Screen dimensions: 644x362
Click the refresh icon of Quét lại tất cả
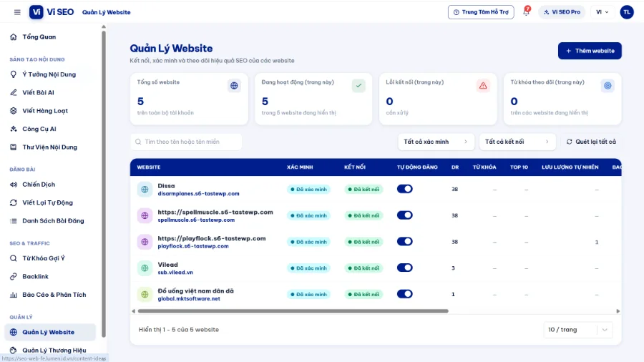coord(570,142)
